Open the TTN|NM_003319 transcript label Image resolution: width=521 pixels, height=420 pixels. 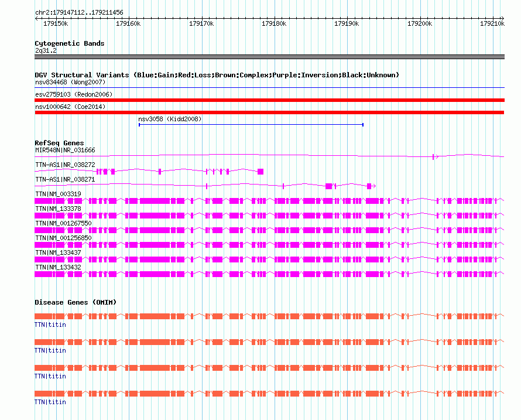click(58, 194)
